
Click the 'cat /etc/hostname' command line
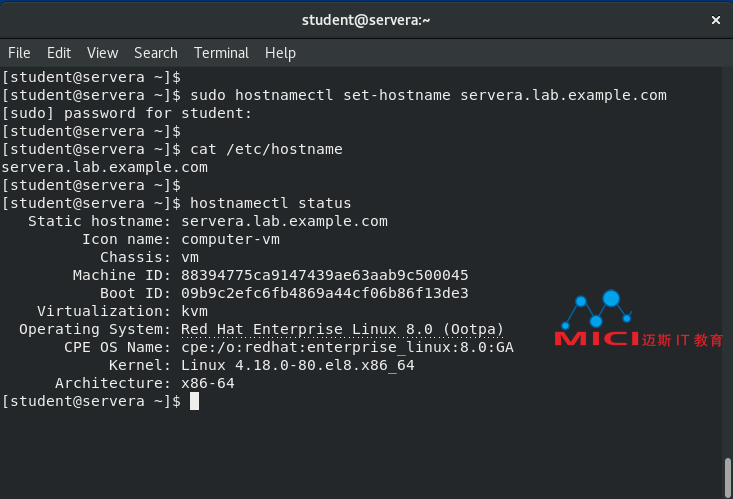tap(172, 149)
